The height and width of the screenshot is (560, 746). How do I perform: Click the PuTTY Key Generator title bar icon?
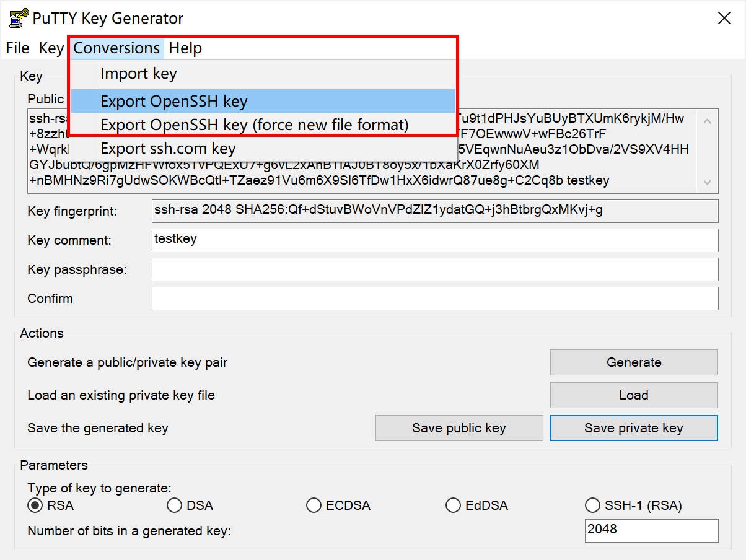pyautogui.click(x=19, y=18)
